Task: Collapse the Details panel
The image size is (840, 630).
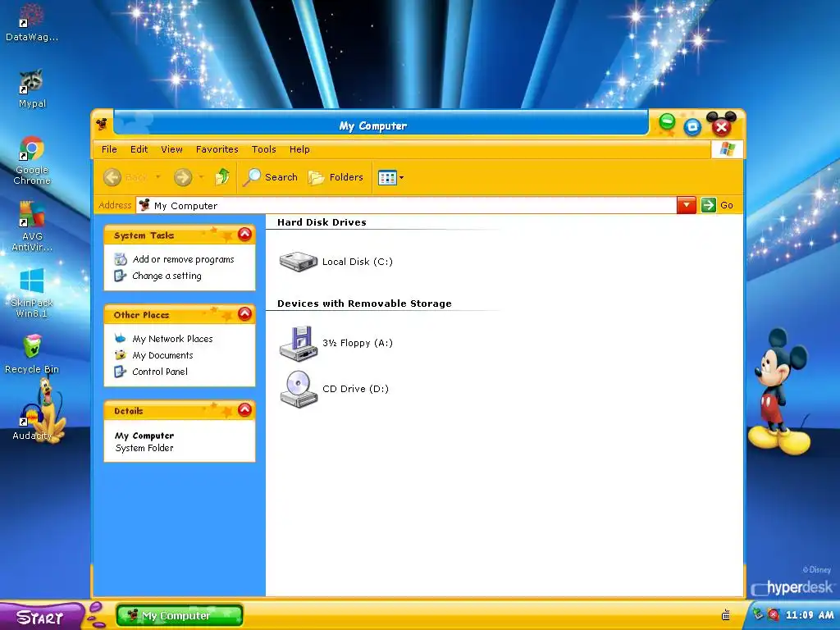Action: [244, 410]
